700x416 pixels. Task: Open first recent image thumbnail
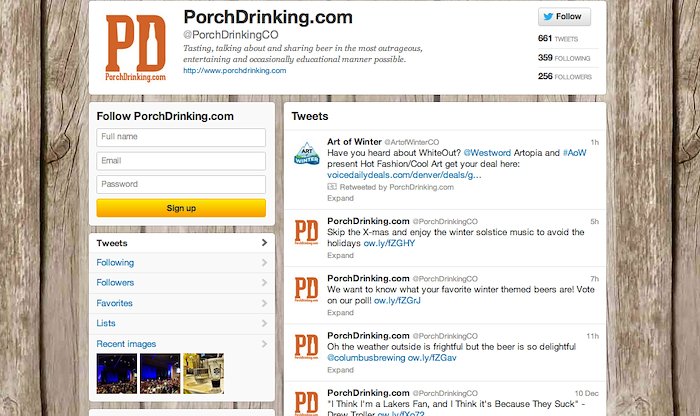(x=117, y=374)
